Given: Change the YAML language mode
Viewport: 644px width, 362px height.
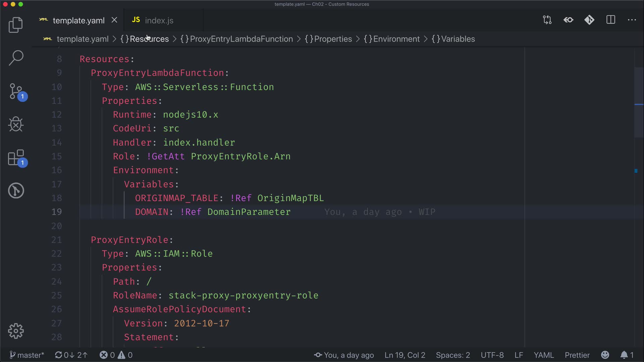Looking at the screenshot, I should tap(543, 355).
